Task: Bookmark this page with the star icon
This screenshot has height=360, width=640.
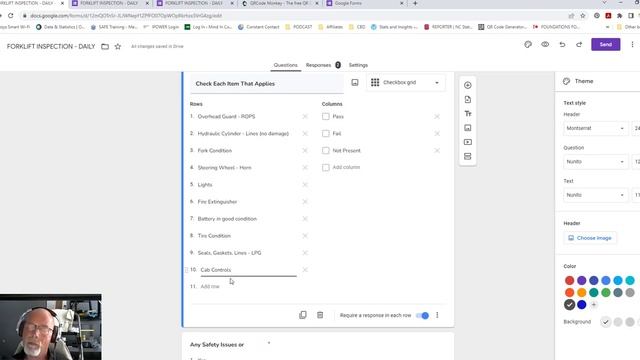Action: point(583,16)
